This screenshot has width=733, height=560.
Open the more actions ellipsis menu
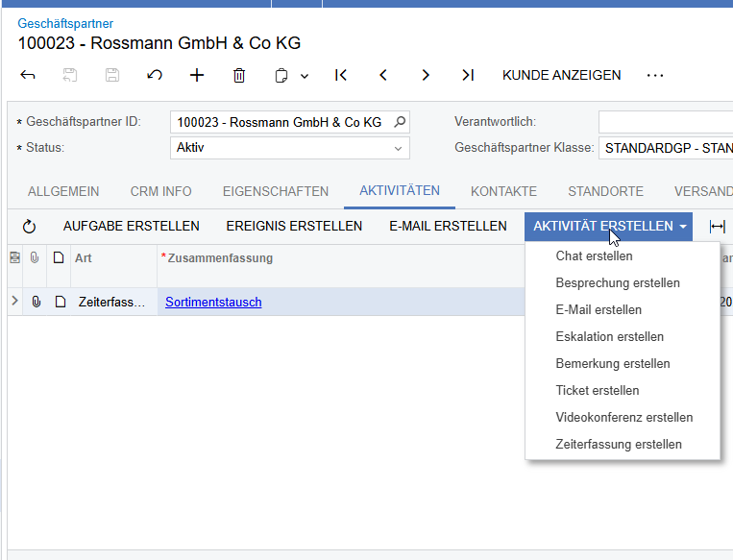(x=655, y=75)
